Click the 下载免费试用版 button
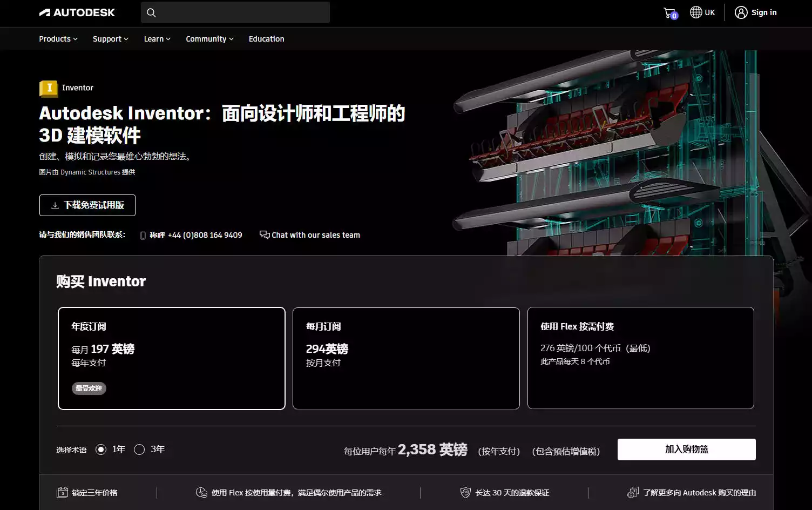 point(87,205)
